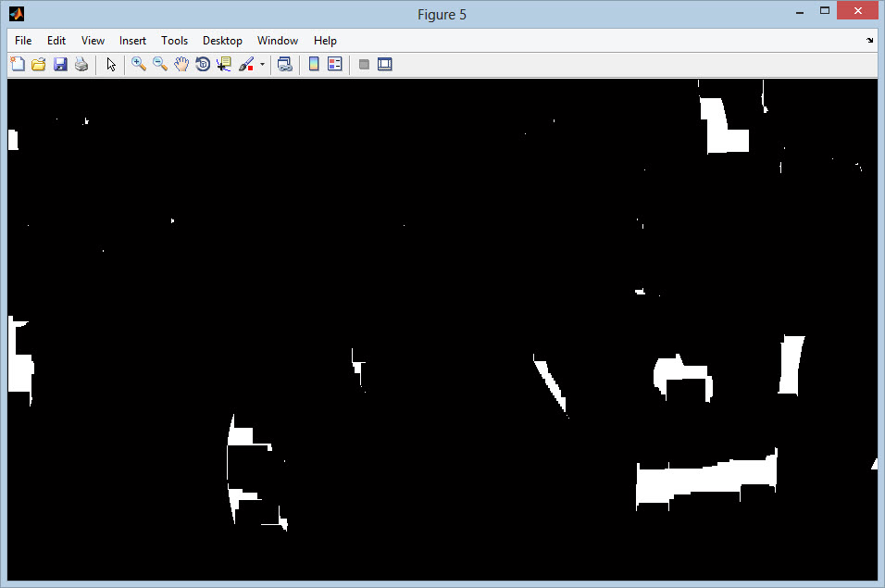
Task: Open the Window menu
Action: click(x=278, y=41)
